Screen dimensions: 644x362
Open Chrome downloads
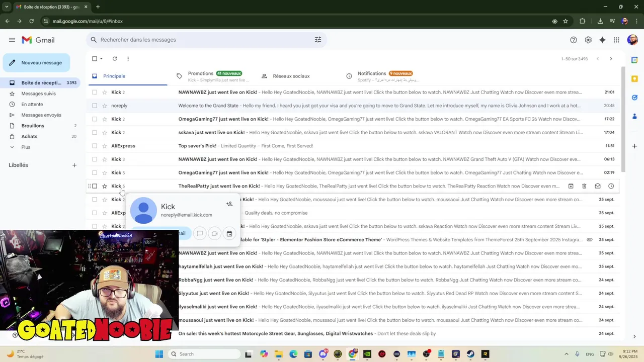tap(600, 21)
